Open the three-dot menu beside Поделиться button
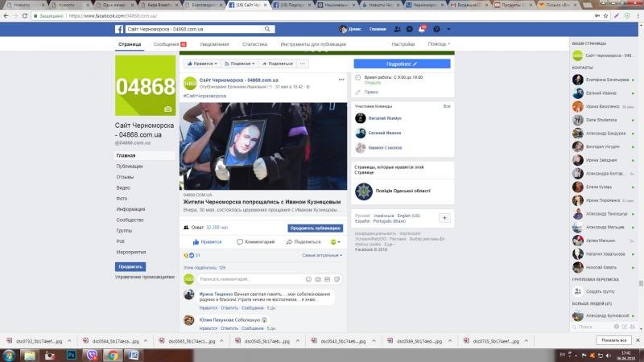 pos(303,64)
